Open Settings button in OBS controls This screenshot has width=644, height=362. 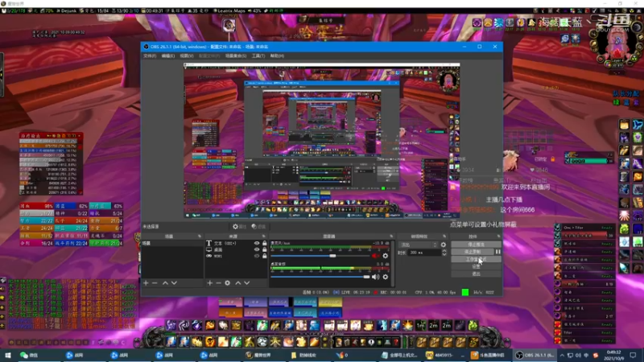[x=476, y=266]
